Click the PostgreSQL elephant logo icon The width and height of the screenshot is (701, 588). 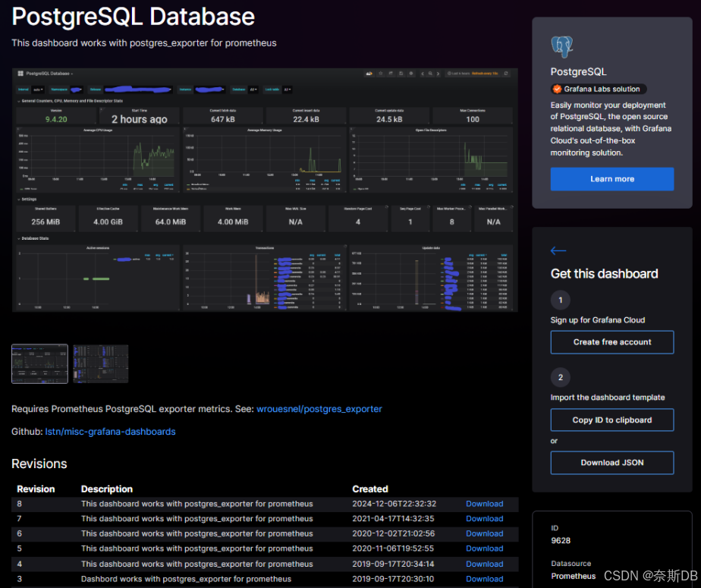click(x=562, y=46)
